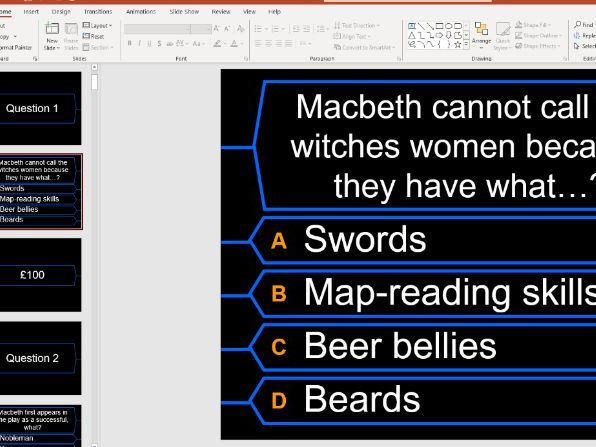Click the character spacing icon
596x447 pixels.
pos(180,44)
